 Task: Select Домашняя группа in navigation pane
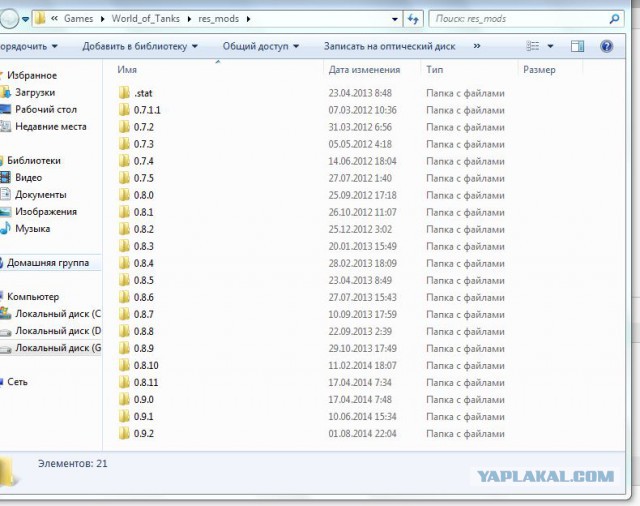48,263
